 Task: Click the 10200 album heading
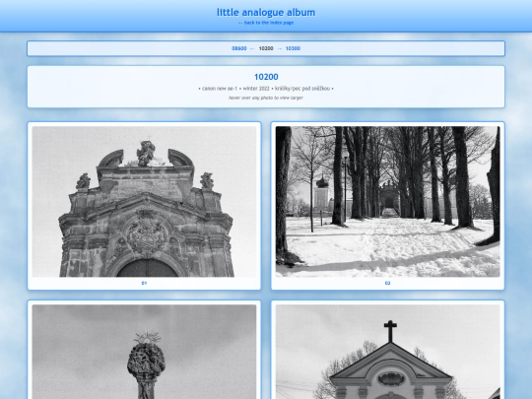[266, 77]
